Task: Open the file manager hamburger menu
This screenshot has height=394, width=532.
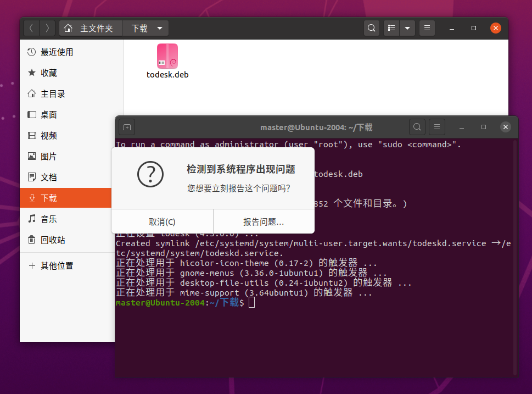Action: 427,28
